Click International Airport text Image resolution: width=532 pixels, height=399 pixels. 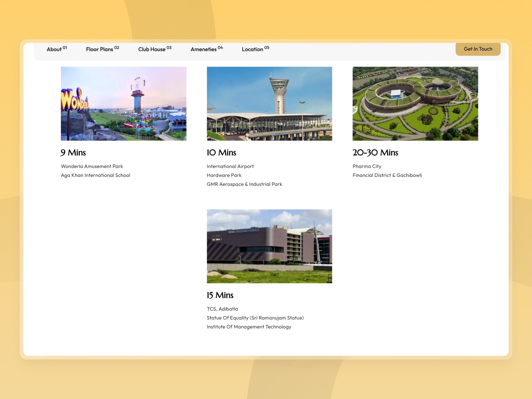(230, 166)
